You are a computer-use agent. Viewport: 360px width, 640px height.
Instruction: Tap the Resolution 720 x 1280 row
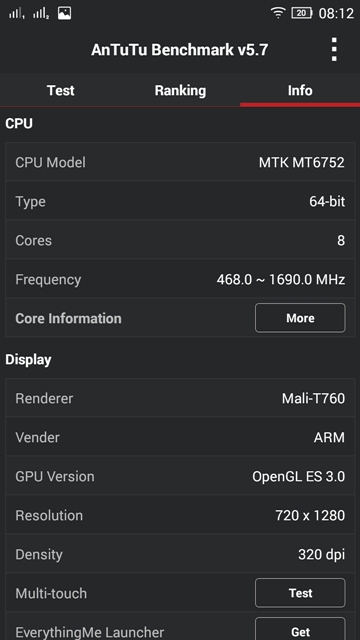coord(180,515)
